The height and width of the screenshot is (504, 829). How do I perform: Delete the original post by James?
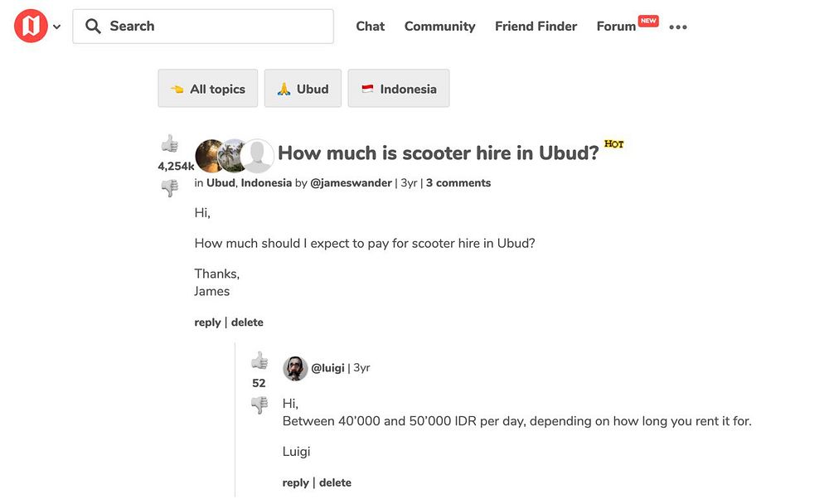[247, 322]
